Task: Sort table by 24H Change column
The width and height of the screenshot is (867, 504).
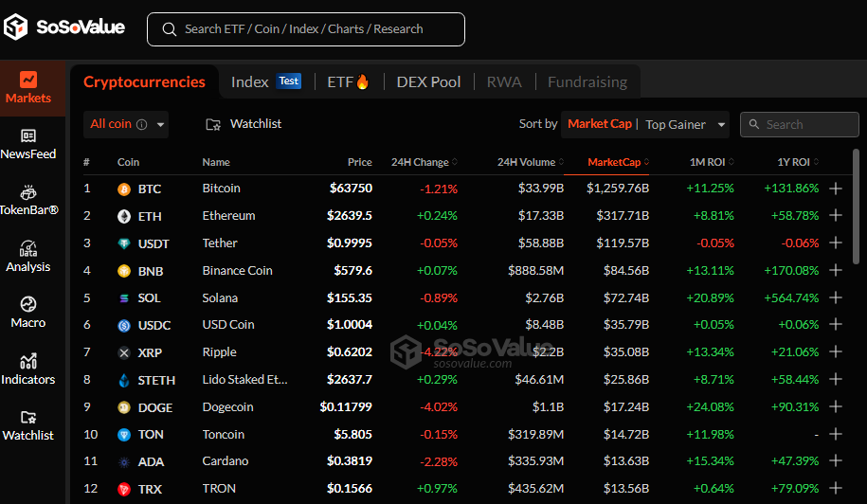Action: click(424, 162)
